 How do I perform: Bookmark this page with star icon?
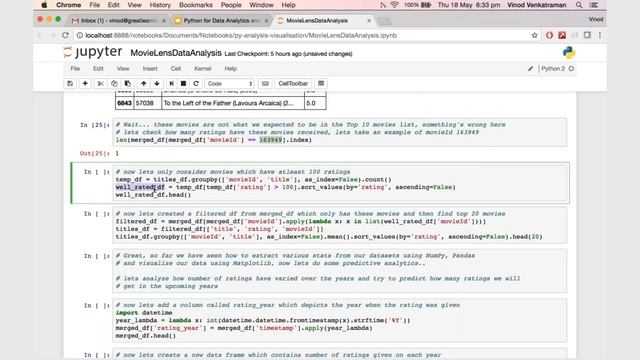tap(534, 36)
